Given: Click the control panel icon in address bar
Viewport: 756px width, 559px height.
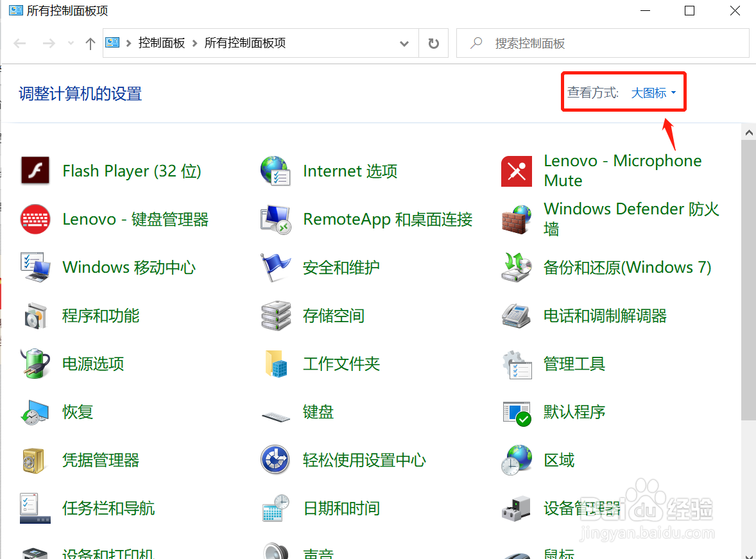Looking at the screenshot, I should [112, 42].
